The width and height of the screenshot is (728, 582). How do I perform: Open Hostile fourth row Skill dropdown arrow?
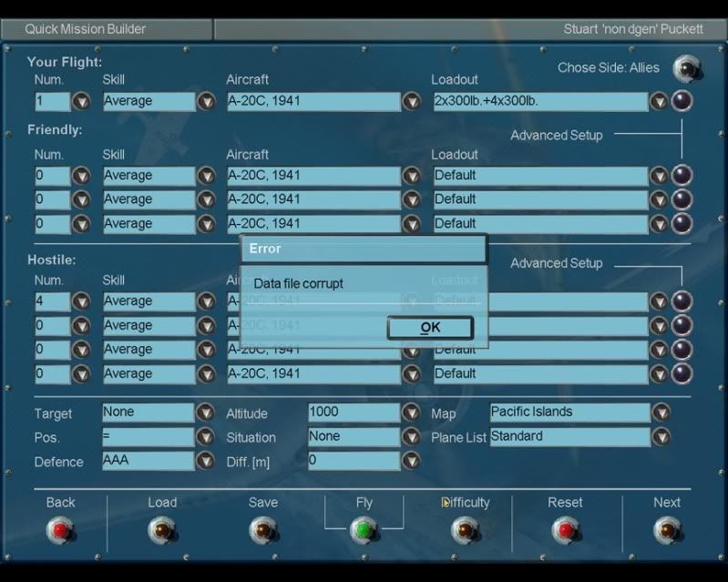[x=206, y=373]
